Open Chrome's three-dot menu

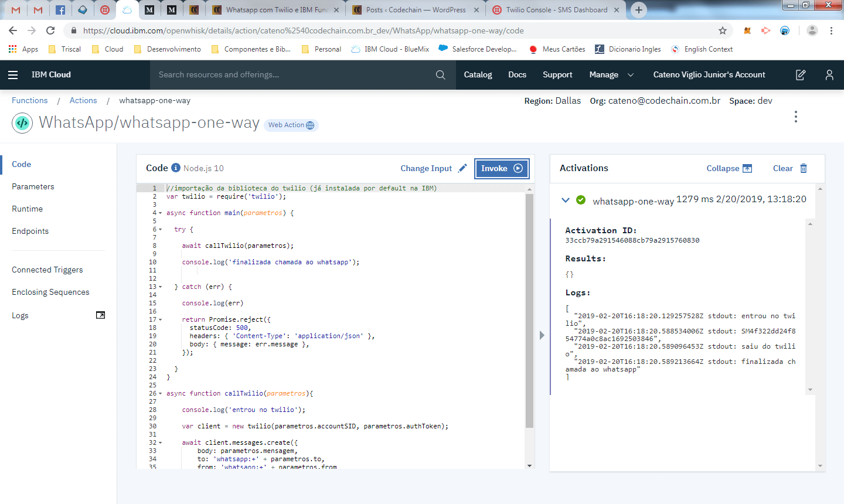pyautogui.click(x=831, y=30)
